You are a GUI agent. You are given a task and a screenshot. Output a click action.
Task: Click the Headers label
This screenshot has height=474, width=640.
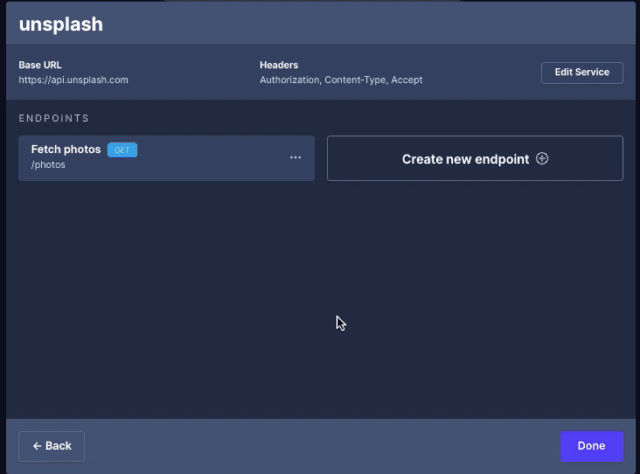tap(279, 65)
